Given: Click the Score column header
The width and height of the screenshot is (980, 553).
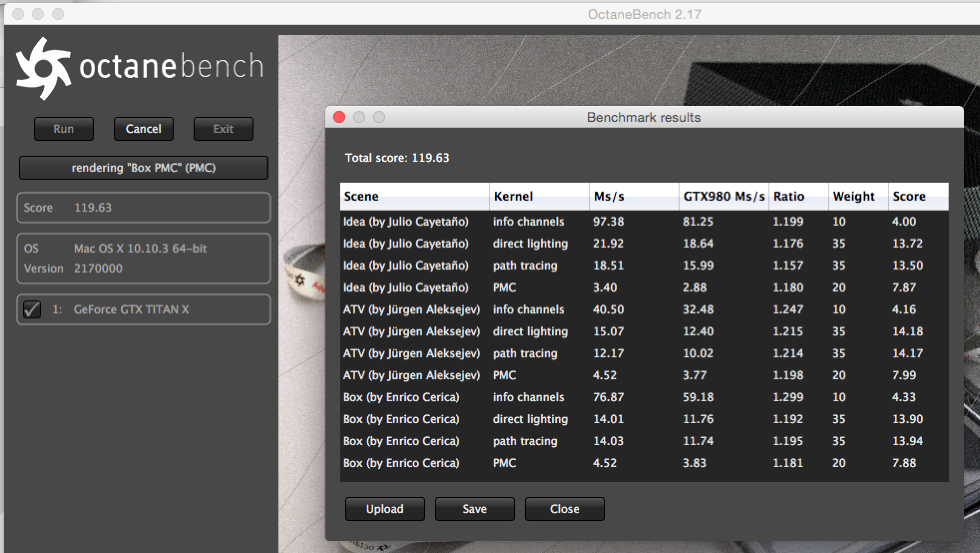Looking at the screenshot, I should pos(919,196).
